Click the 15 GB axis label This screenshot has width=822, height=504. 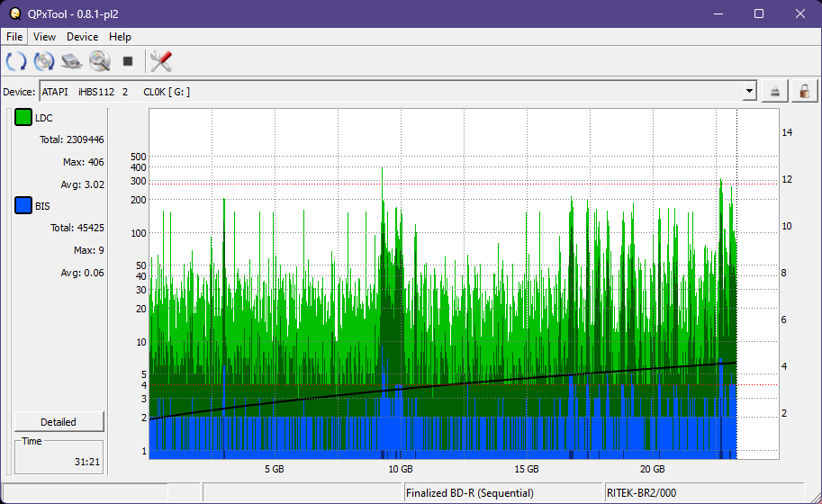527,469
